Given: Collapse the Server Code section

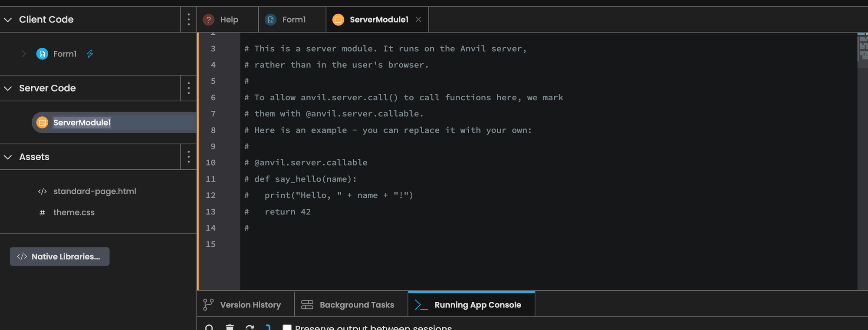Looking at the screenshot, I should tap(8, 88).
